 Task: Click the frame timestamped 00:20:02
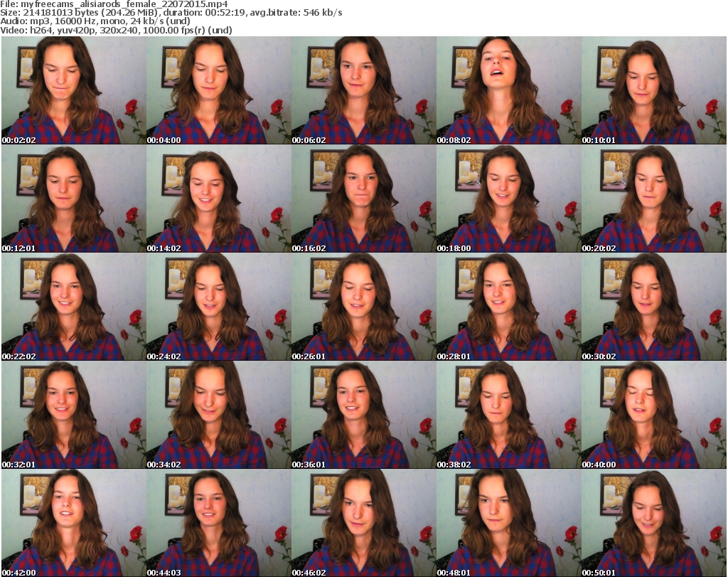(654, 198)
